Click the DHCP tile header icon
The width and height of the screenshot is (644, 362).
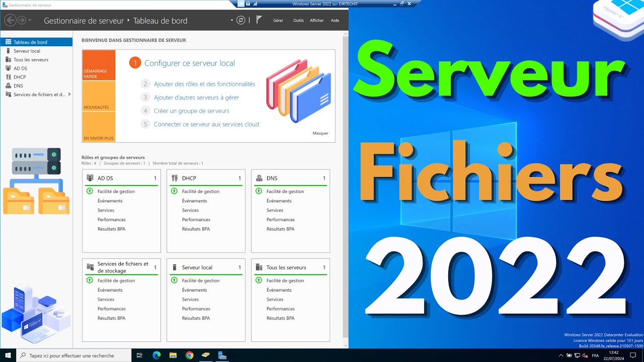175,178
